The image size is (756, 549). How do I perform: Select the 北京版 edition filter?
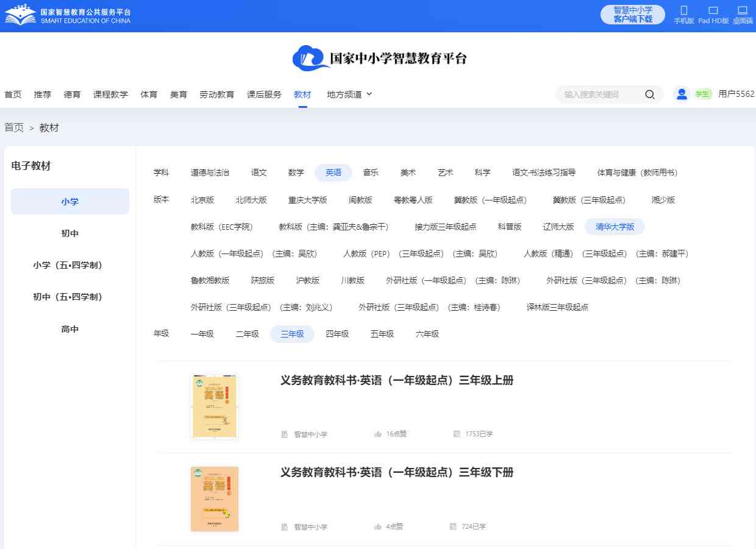coord(202,200)
